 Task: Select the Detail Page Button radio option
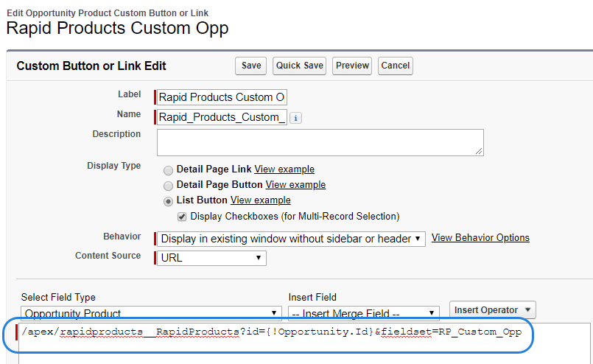[168, 186]
